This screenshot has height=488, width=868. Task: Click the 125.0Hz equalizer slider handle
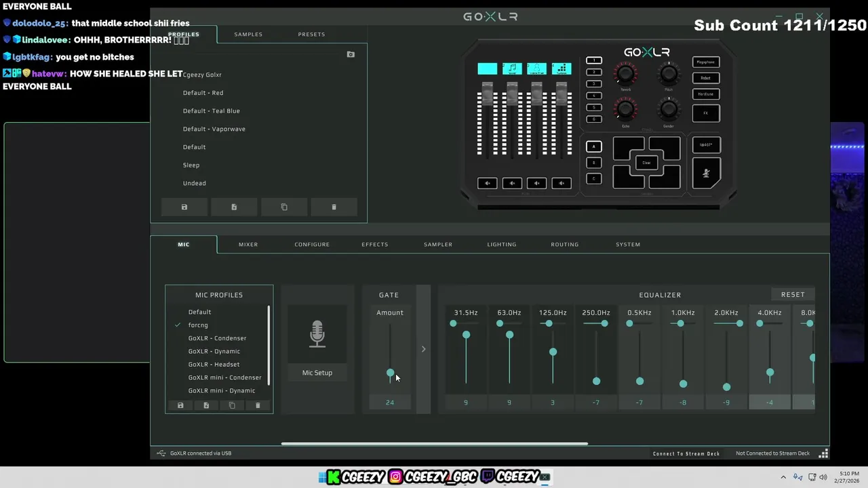coord(553,352)
